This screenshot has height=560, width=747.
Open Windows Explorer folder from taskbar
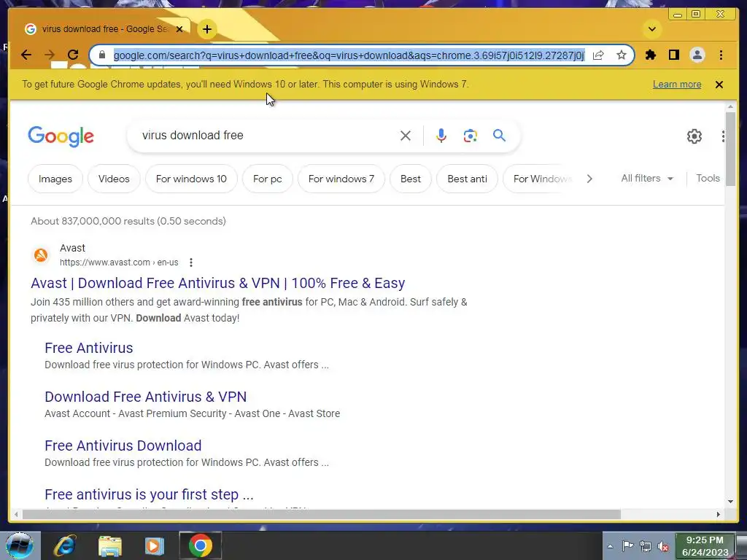110,546
